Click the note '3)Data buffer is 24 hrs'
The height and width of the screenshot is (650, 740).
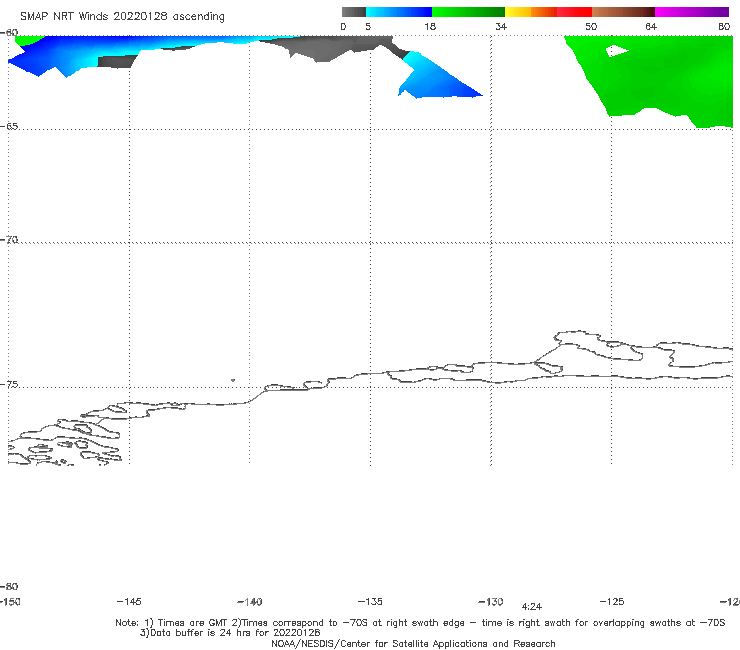point(230,633)
